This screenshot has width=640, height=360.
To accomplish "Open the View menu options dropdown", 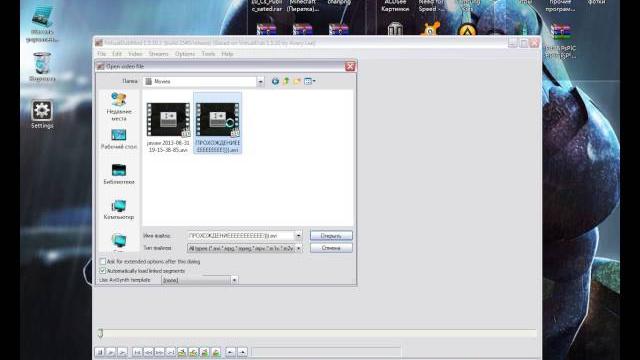I will [310, 81].
